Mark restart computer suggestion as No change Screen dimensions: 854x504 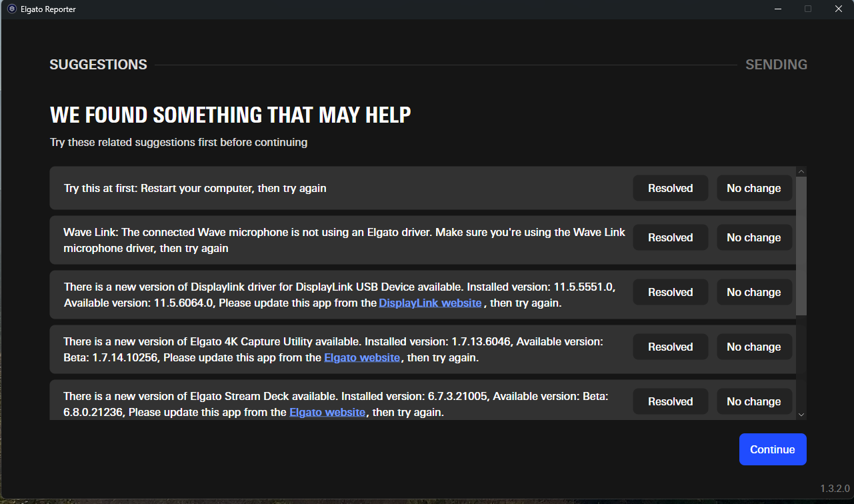(x=754, y=188)
